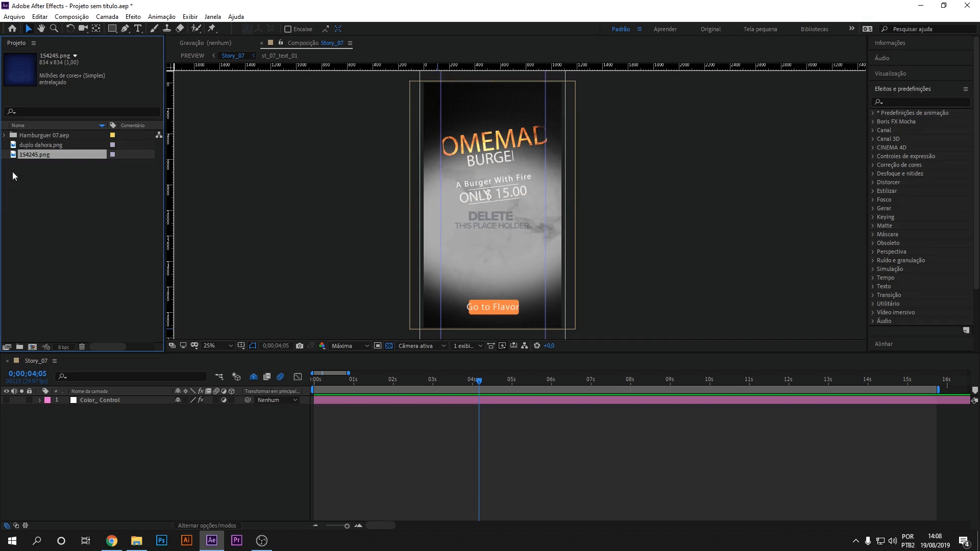Expand the Color_ Control layer properties

(39, 400)
